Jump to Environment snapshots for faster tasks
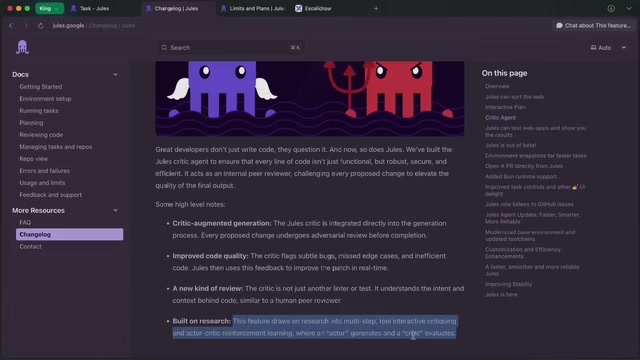This screenshot has height=360, width=640. (x=536, y=156)
